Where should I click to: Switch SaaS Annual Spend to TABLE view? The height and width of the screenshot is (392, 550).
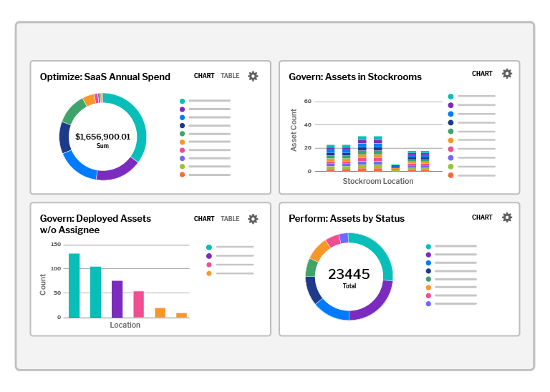pyautogui.click(x=230, y=76)
